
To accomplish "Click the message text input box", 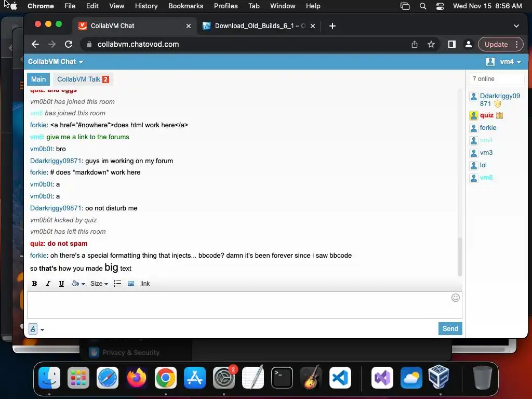I will pyautogui.click(x=245, y=305).
